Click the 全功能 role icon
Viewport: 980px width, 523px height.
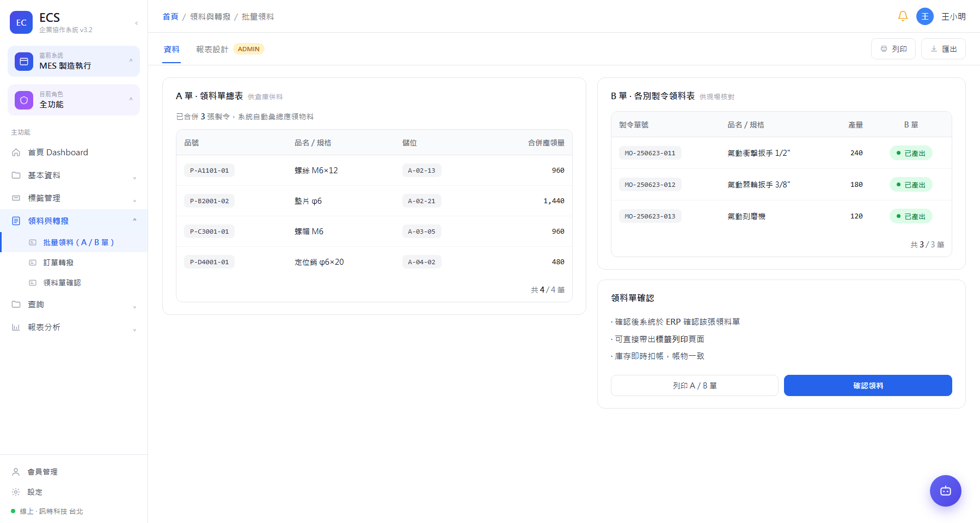[24, 100]
